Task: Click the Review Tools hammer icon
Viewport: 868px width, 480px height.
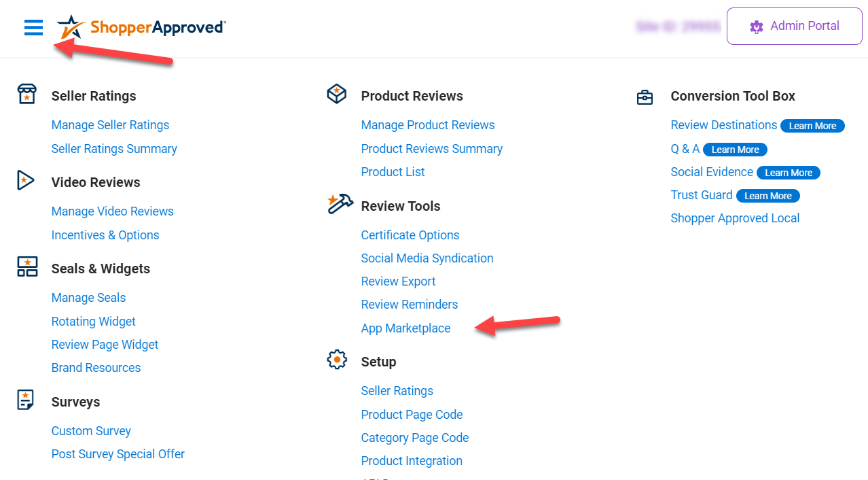Action: point(339,203)
